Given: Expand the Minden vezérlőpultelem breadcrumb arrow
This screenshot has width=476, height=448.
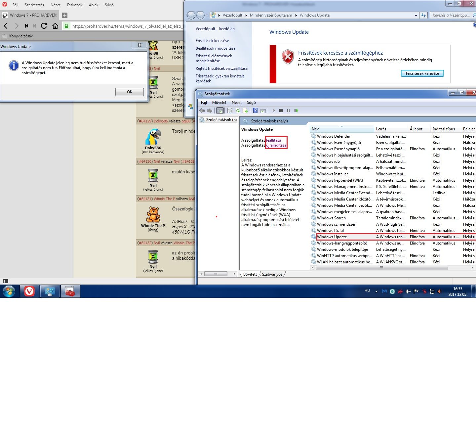Looking at the screenshot, I should tap(296, 15).
